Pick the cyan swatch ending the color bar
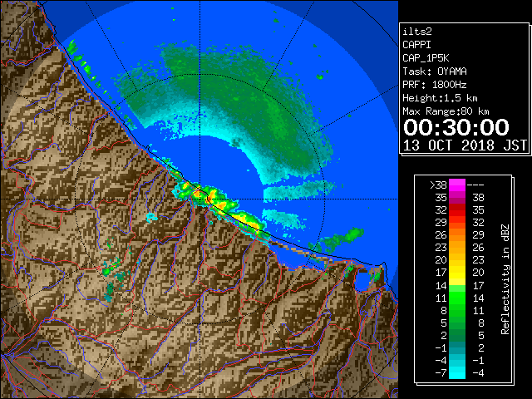532x399 pixels. point(457,372)
